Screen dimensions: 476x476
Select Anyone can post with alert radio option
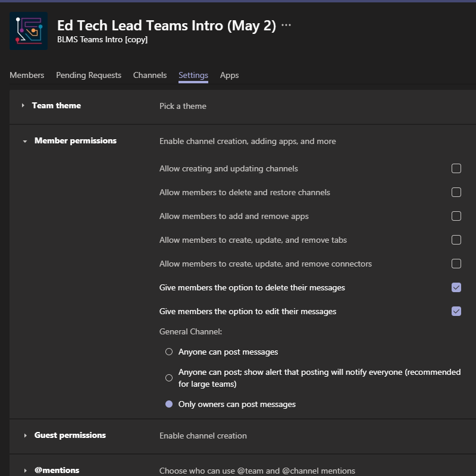tap(169, 378)
